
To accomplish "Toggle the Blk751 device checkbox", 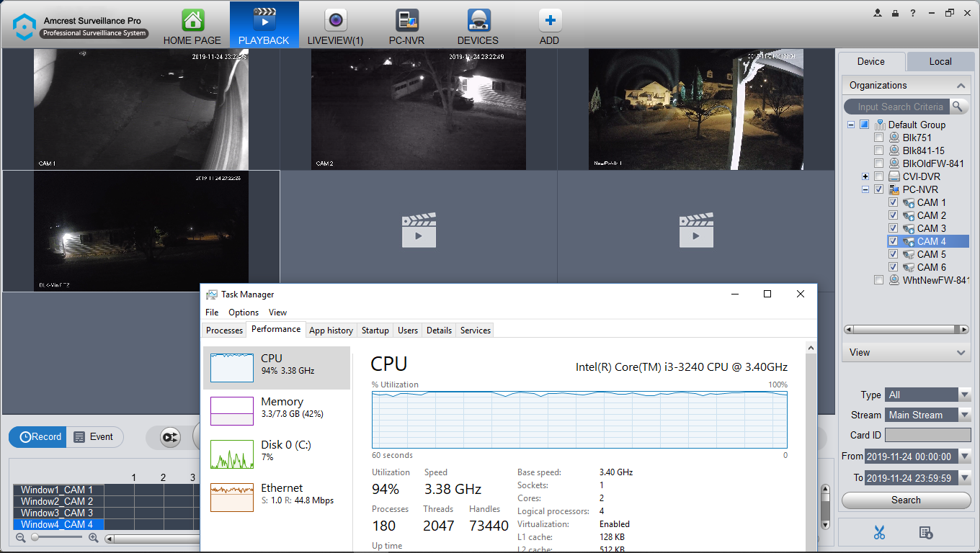I will pos(878,138).
